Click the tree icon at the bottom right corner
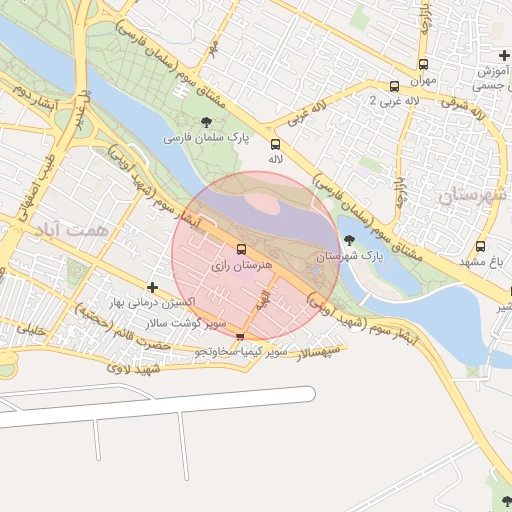 coord(507,501)
